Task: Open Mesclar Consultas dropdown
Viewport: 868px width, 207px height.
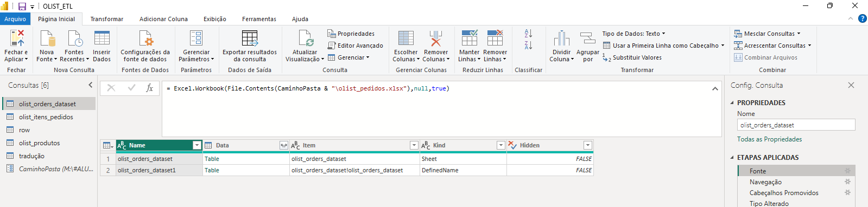Action: pos(767,34)
